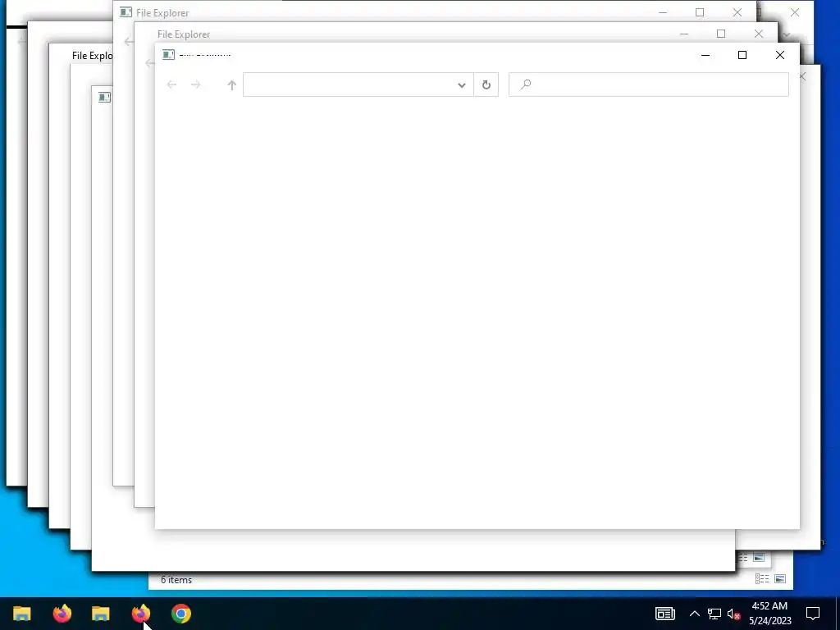Open the Action Center notifications icon
840x630 pixels.
click(x=813, y=614)
